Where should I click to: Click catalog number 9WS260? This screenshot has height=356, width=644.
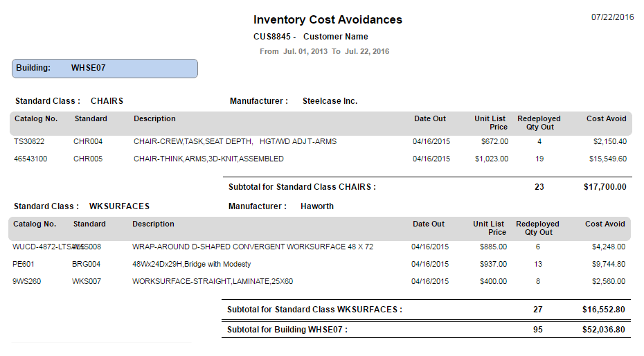(27, 281)
